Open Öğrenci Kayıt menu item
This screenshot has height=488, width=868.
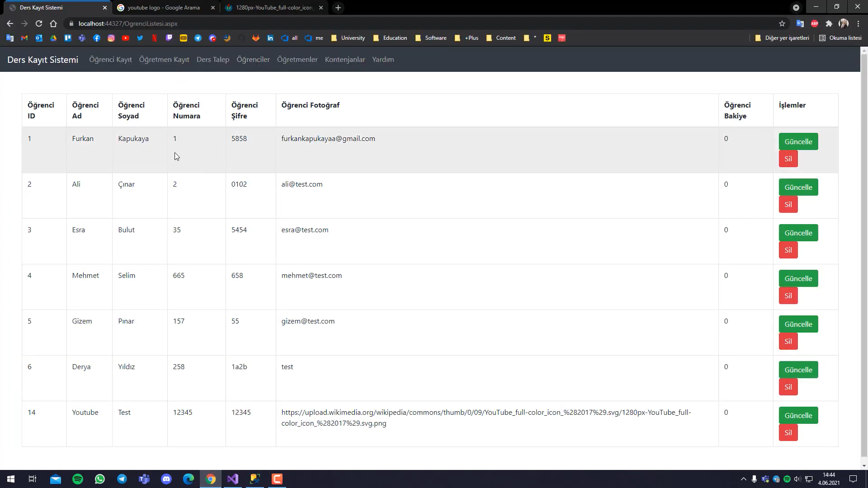coord(110,59)
